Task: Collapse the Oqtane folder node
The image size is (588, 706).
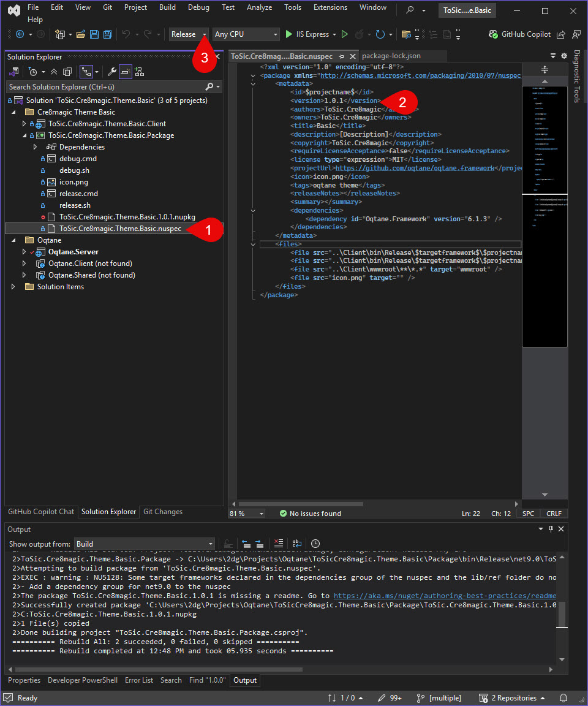Action: click(13, 240)
